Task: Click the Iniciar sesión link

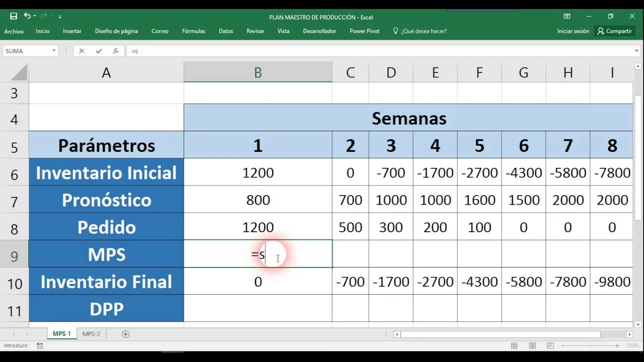Action: click(573, 31)
